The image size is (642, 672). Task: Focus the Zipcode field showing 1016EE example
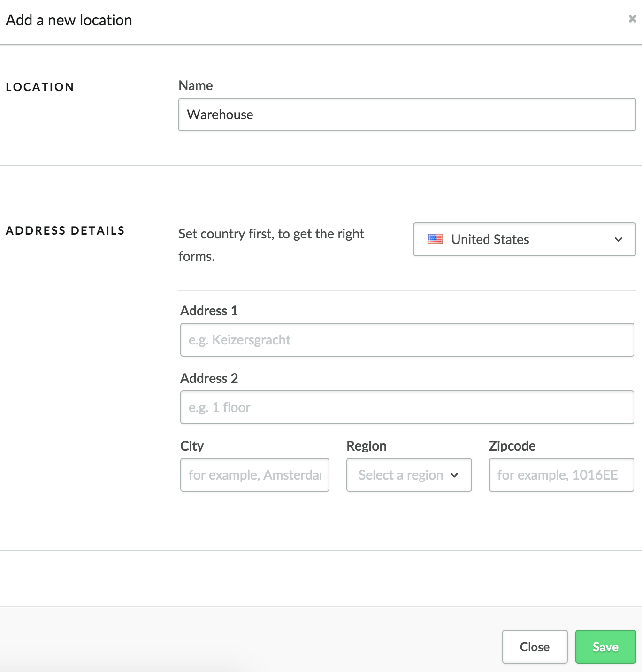[x=561, y=475]
